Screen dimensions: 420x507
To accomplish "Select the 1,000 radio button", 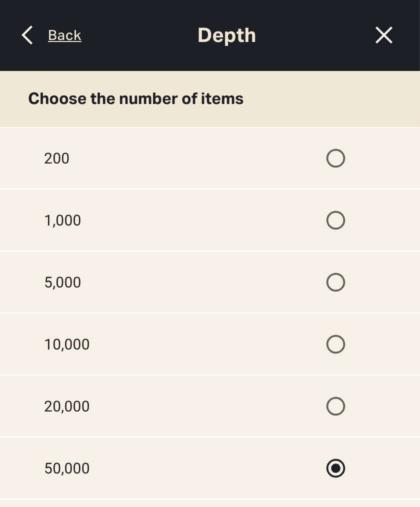I will click(335, 220).
